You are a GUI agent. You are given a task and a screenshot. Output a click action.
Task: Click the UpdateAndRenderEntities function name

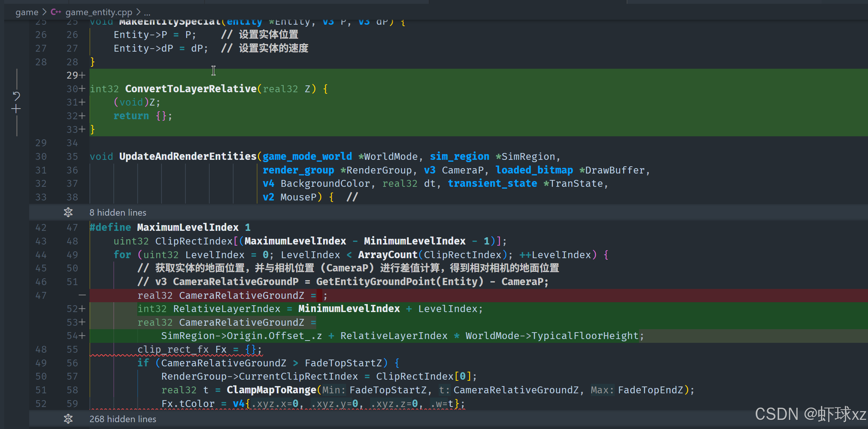click(x=188, y=156)
